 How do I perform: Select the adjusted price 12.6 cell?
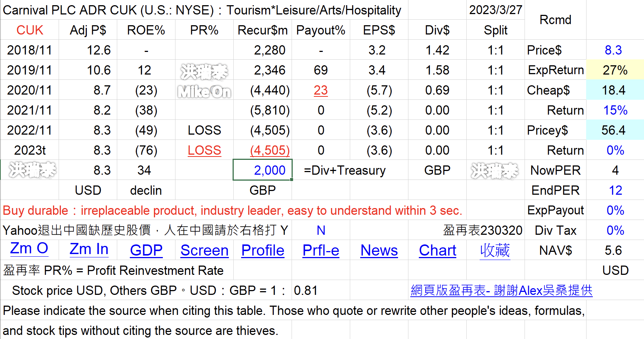pos(88,50)
